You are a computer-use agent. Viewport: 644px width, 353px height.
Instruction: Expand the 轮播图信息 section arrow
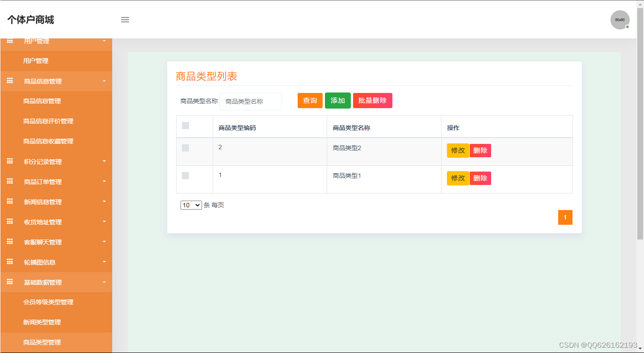[104, 262]
